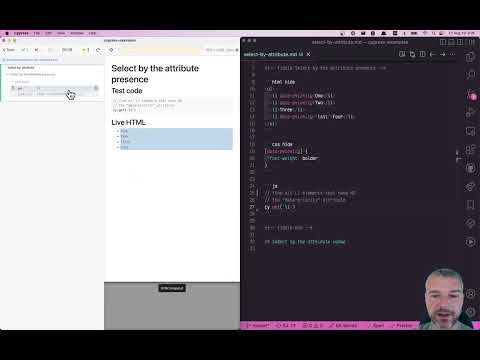Image resolution: width=480 pixels, height=360 pixels.
Task: Toggle panel layout in title bar
Action: click(x=451, y=42)
